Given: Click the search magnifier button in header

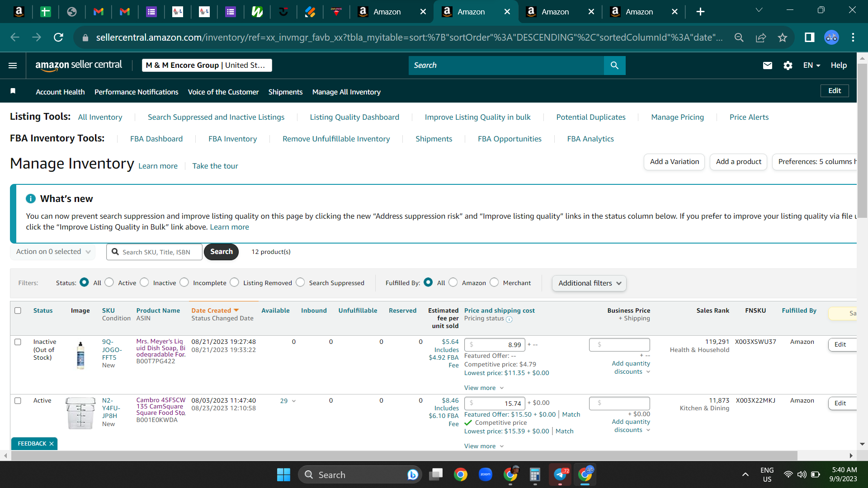Looking at the screenshot, I should pyautogui.click(x=614, y=66).
